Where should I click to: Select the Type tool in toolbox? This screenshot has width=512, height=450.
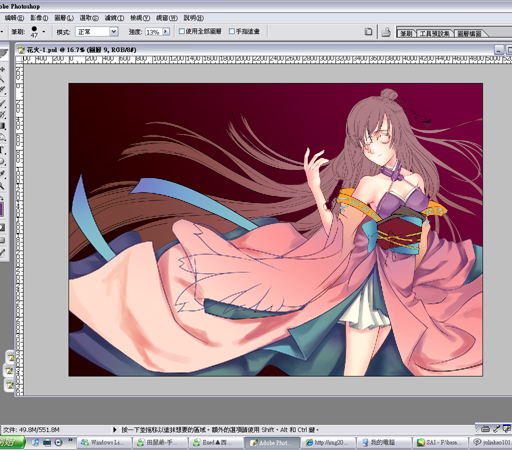[x=2, y=150]
